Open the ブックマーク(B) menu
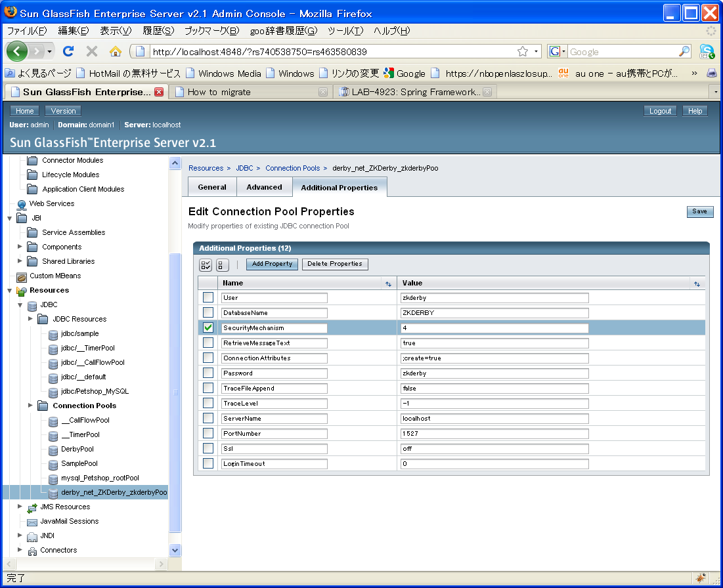Viewport: 723px width, 588px height. point(211,31)
